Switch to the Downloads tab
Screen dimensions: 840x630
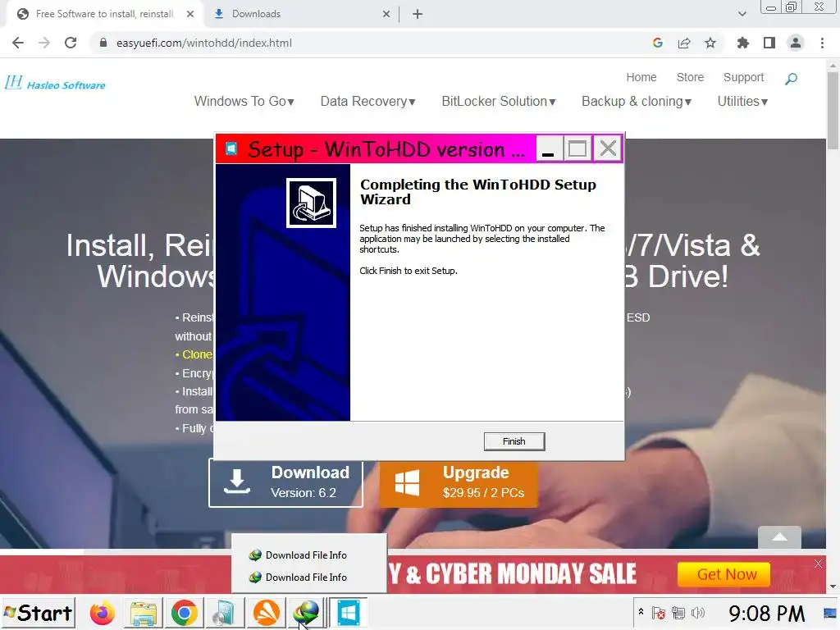click(302, 14)
